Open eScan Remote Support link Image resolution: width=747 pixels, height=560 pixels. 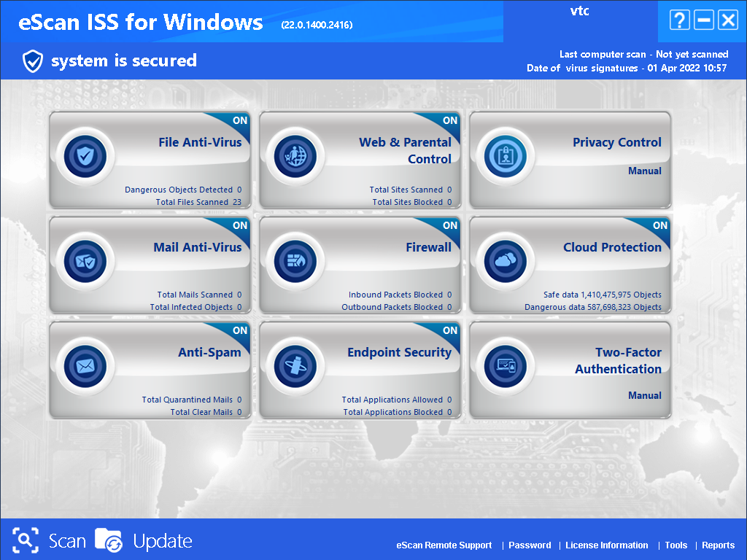(444, 545)
